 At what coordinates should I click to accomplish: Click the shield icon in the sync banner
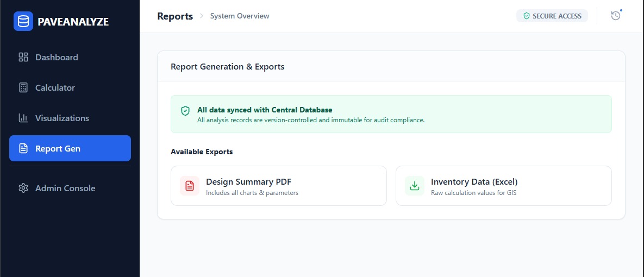[x=185, y=111]
